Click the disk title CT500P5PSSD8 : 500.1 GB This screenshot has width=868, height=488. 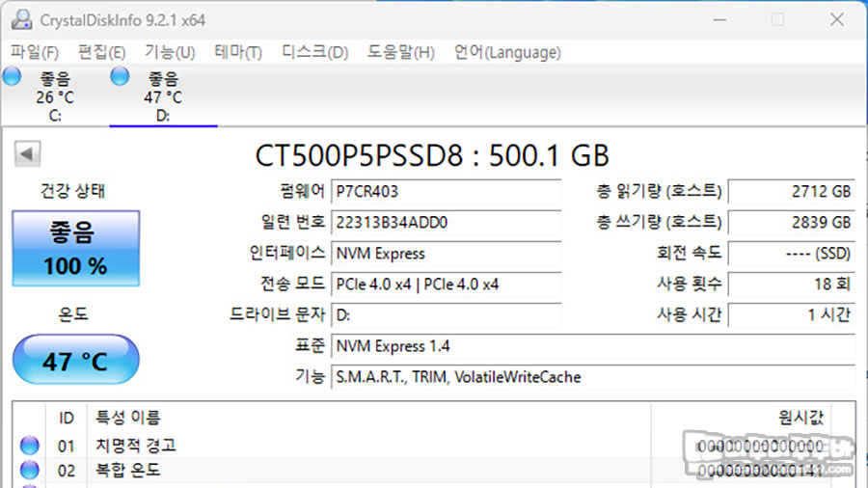pyautogui.click(x=432, y=155)
